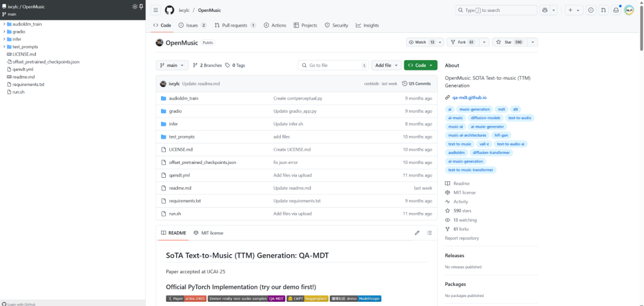Open the Star lists dropdown arrow

(533, 42)
